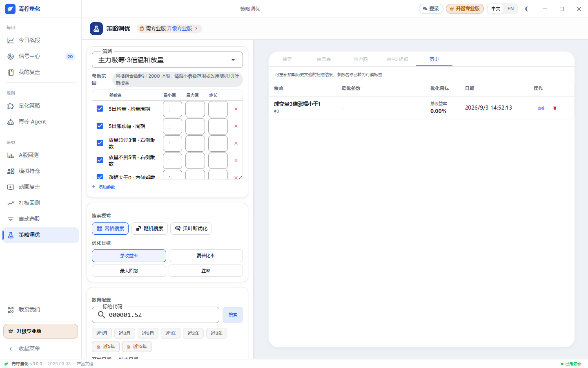Go to 我的复盘 page

point(40,72)
